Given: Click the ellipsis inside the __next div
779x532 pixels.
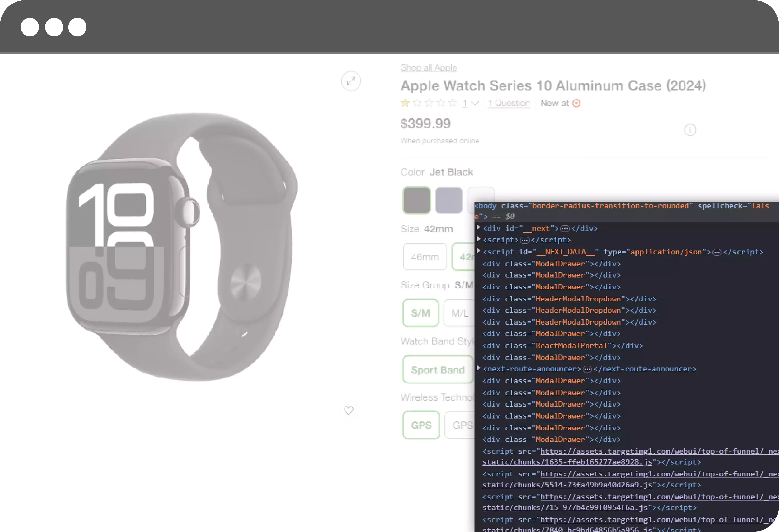Looking at the screenshot, I should (565, 229).
